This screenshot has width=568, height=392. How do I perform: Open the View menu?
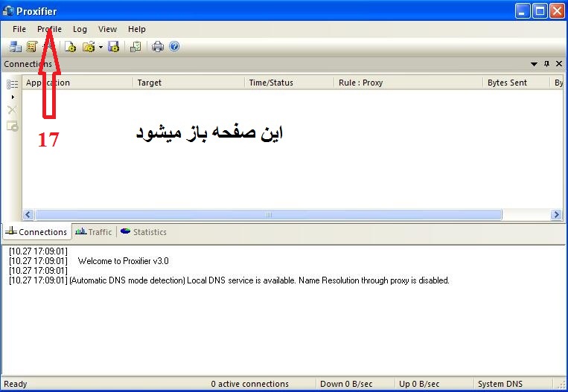108,29
